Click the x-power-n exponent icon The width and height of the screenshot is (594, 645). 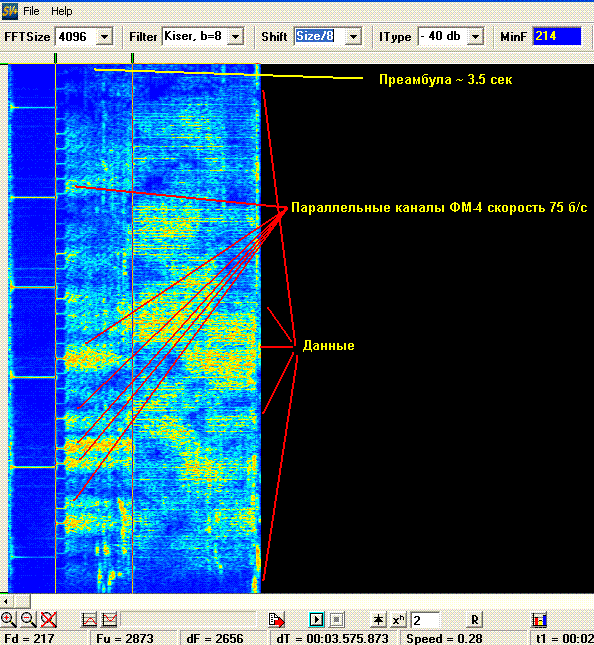point(398,619)
